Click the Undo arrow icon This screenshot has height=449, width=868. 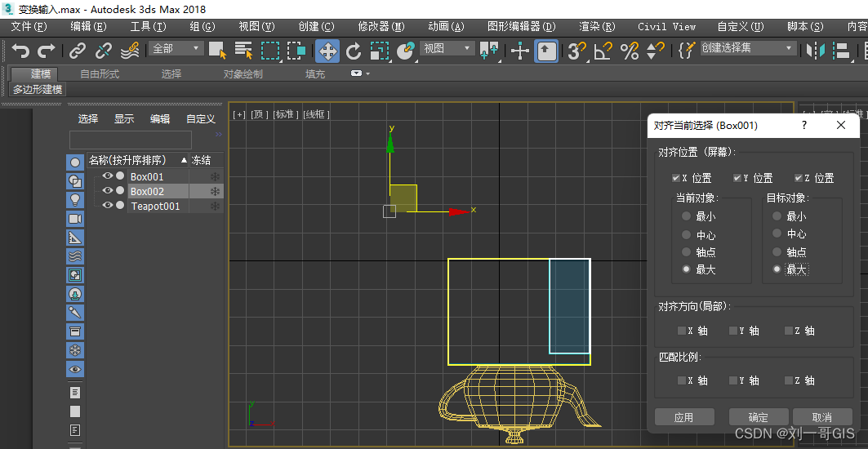(20, 51)
